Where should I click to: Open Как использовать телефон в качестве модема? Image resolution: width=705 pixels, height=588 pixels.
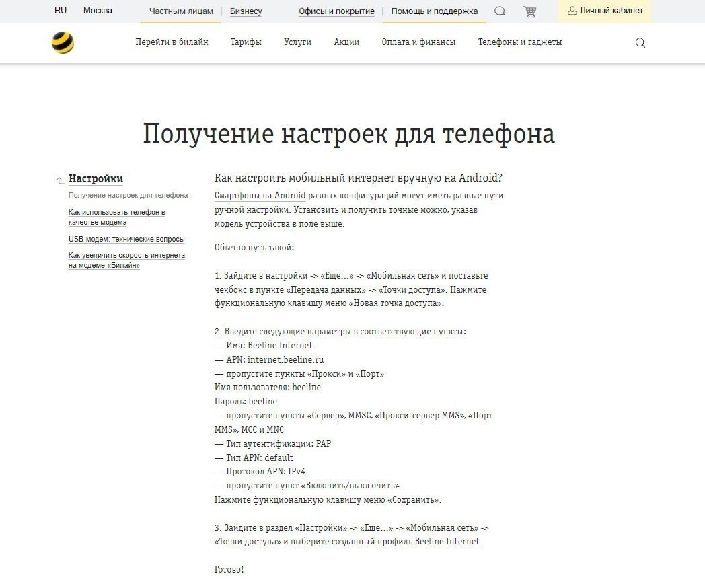pyautogui.click(x=118, y=216)
